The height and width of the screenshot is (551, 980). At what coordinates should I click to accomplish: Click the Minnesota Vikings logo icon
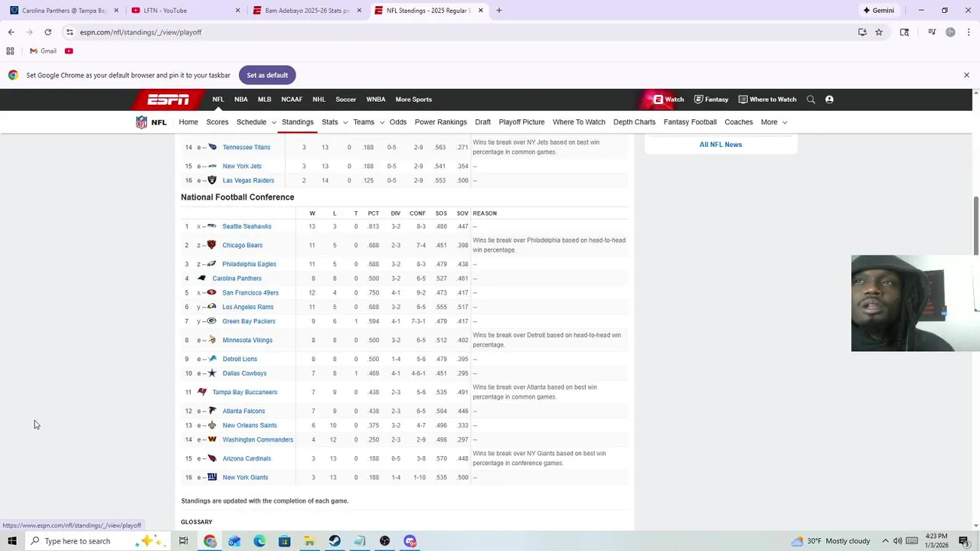212,340
